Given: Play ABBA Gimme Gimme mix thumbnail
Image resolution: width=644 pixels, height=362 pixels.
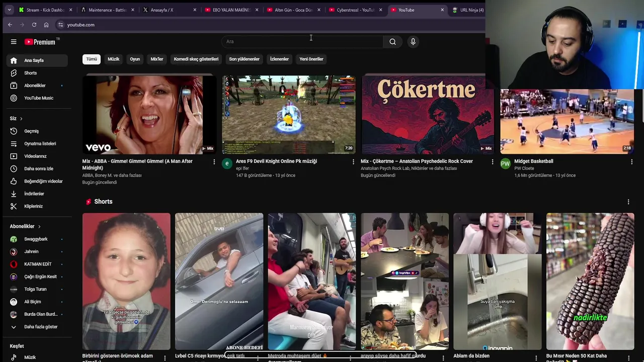Looking at the screenshot, I should [149, 115].
